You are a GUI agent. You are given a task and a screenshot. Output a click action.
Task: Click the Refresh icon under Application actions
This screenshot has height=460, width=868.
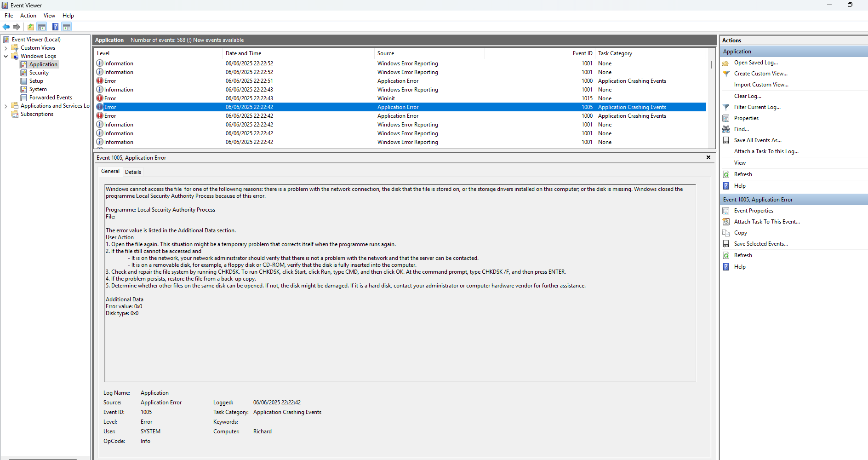click(726, 174)
